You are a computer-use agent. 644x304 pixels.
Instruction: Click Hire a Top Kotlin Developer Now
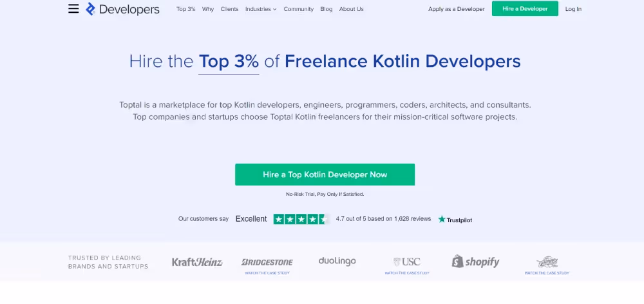click(325, 175)
